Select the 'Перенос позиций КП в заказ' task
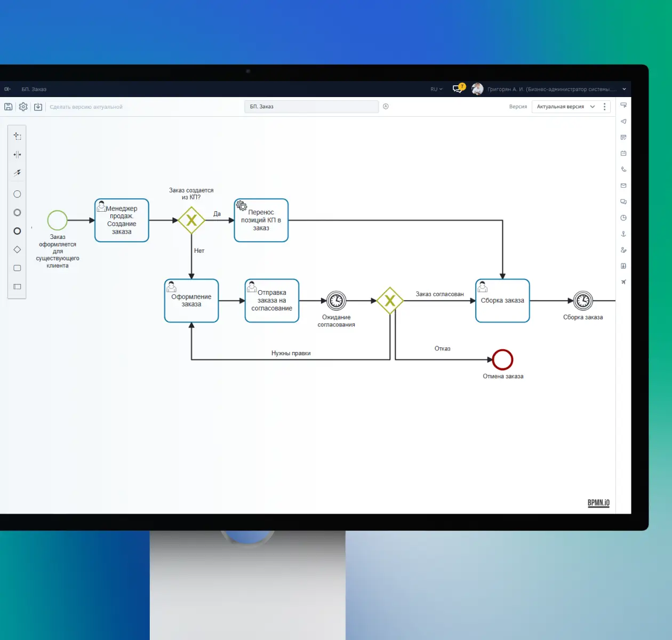 (x=261, y=220)
